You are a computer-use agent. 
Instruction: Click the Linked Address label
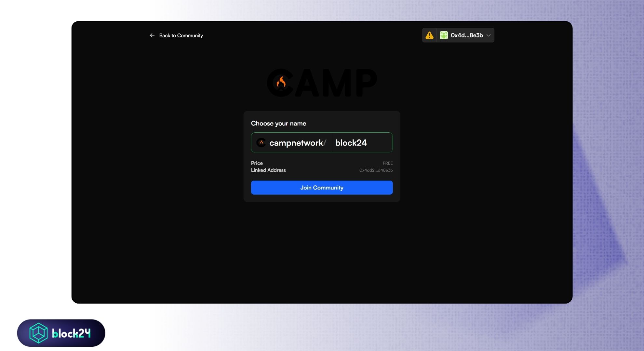[268, 170]
